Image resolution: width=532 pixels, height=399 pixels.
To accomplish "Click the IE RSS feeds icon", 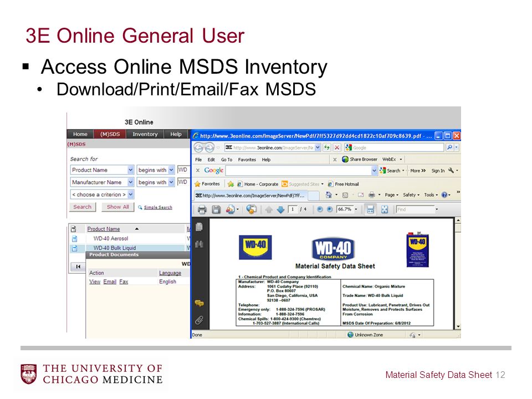I will [345, 195].
